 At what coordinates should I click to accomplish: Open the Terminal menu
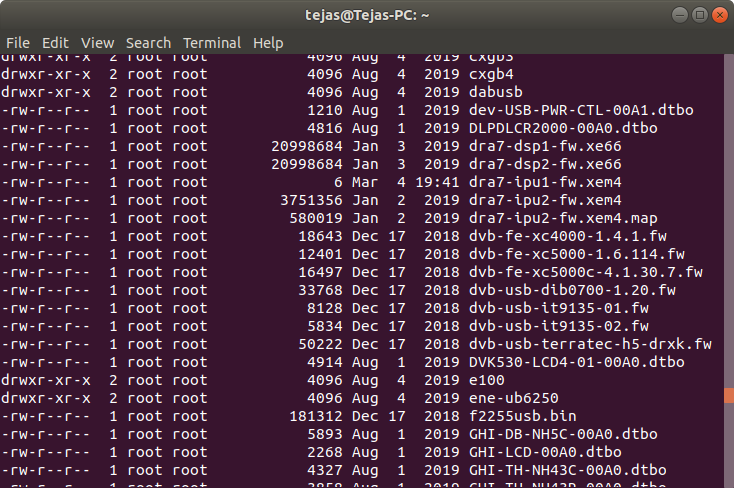[x=212, y=43]
